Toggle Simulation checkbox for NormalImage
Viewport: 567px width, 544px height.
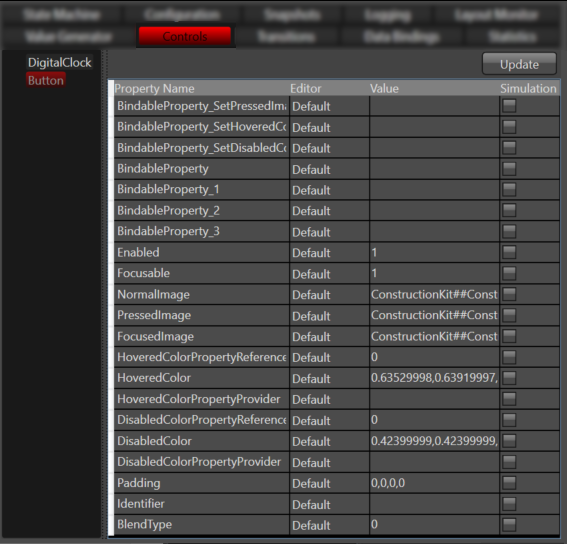pyautogui.click(x=509, y=294)
